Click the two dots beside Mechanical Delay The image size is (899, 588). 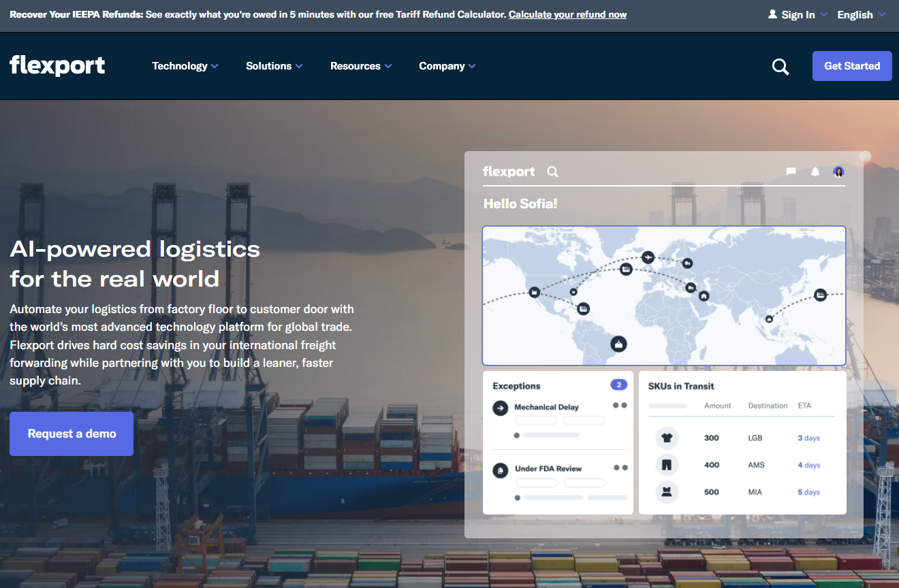coord(620,406)
